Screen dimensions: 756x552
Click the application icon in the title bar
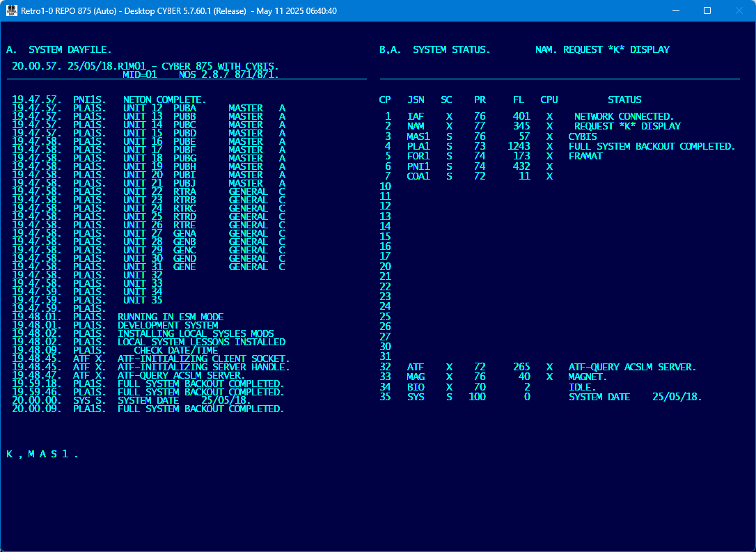[12, 11]
